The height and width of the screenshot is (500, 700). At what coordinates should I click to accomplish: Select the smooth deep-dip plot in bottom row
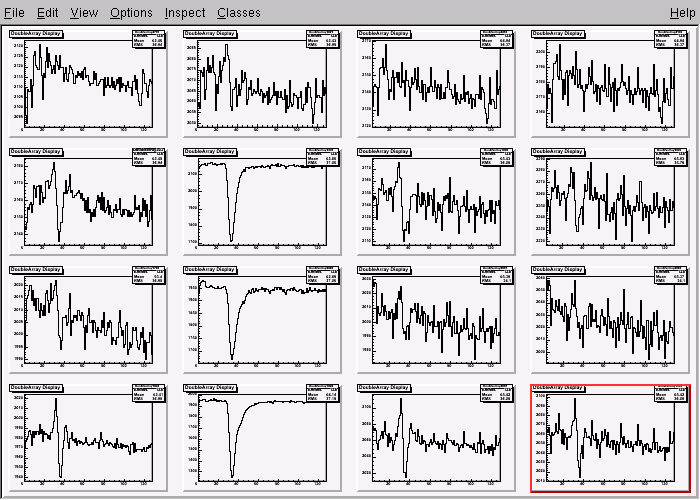click(x=262, y=438)
